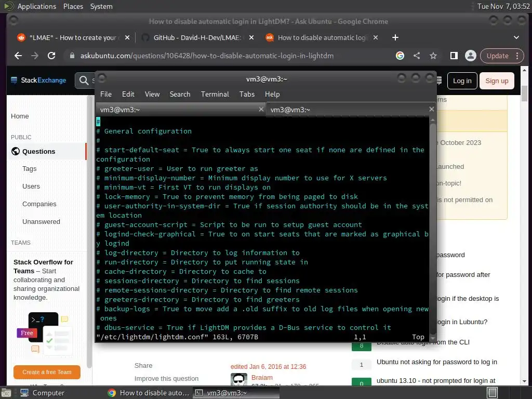
Task: Open 'Ubuntu not asking for password' link
Action: click(x=436, y=362)
